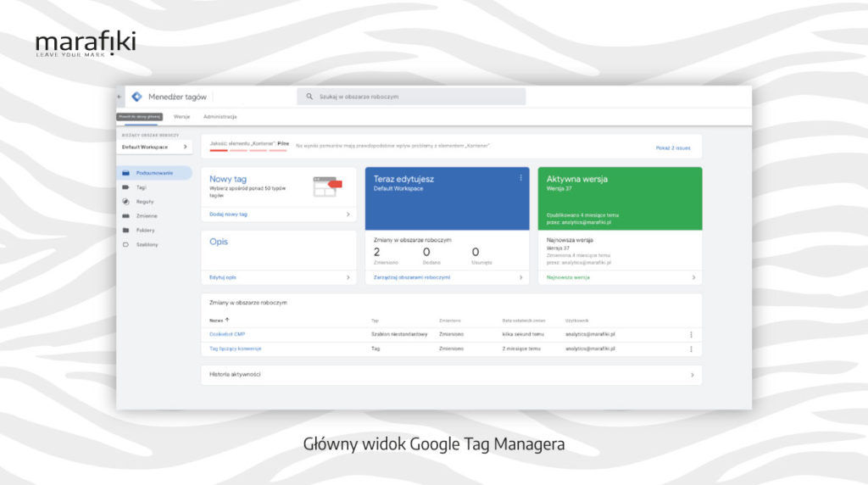
Task: Open the Zmienne section label
Action: click(x=147, y=216)
